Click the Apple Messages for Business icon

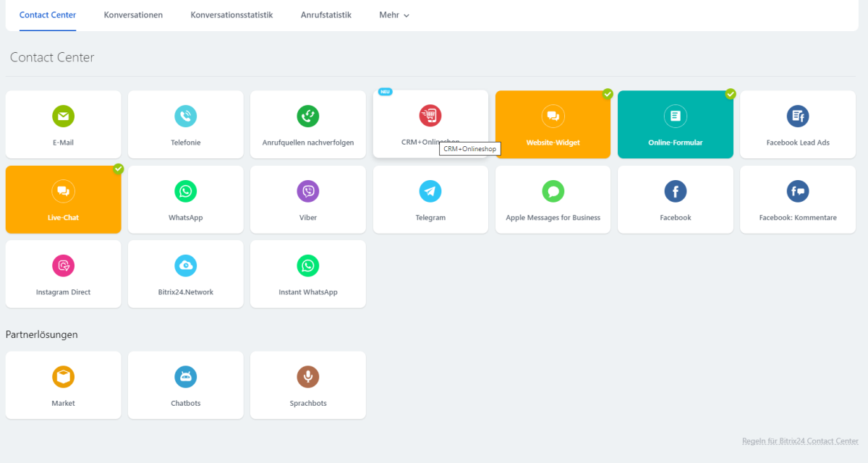coord(553,191)
